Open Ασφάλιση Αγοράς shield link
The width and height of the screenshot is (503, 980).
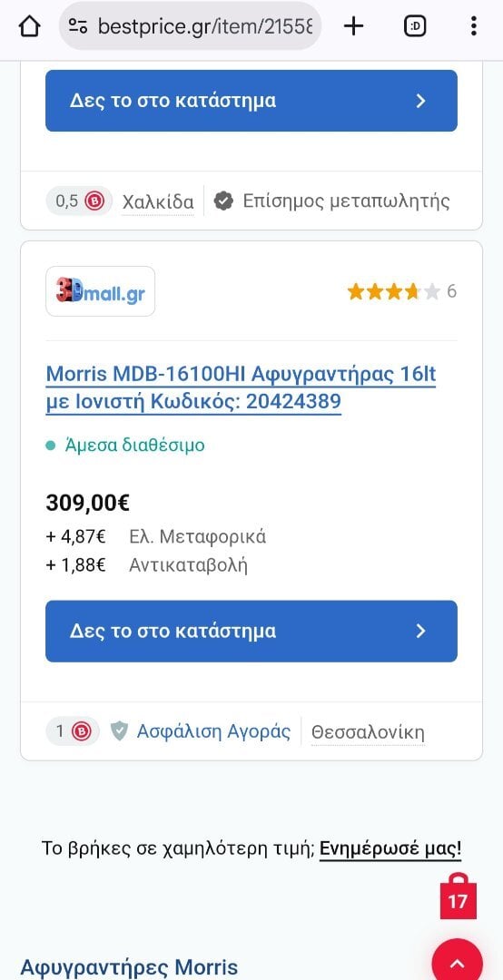pyautogui.click(x=200, y=731)
